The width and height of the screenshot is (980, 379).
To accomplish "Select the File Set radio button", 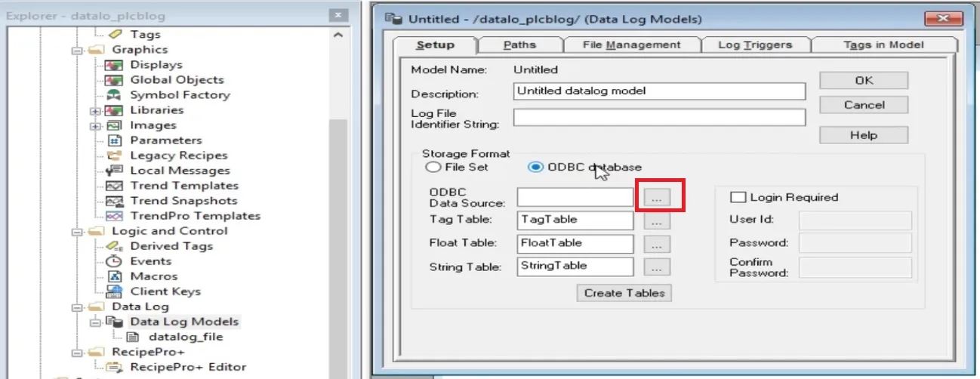I will point(433,167).
